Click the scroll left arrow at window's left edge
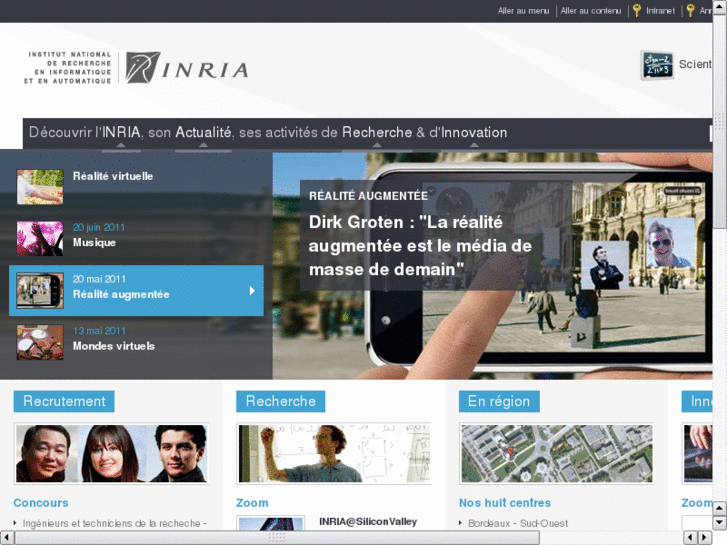Image resolution: width=727 pixels, height=545 pixels. pyautogui.click(x=6, y=538)
